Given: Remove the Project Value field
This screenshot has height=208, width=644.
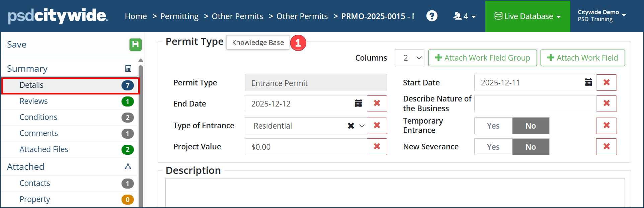Looking at the screenshot, I should coord(377,146).
